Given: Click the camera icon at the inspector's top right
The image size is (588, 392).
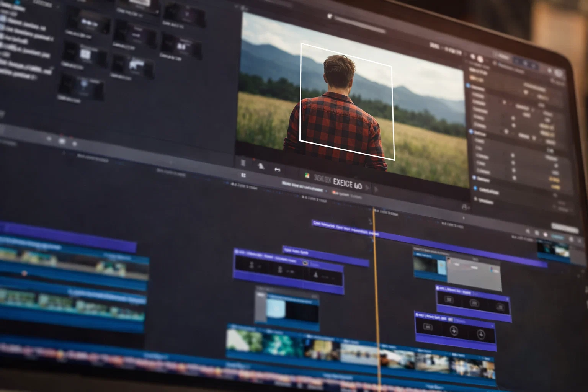Looking at the screenshot, I should tap(558, 73).
